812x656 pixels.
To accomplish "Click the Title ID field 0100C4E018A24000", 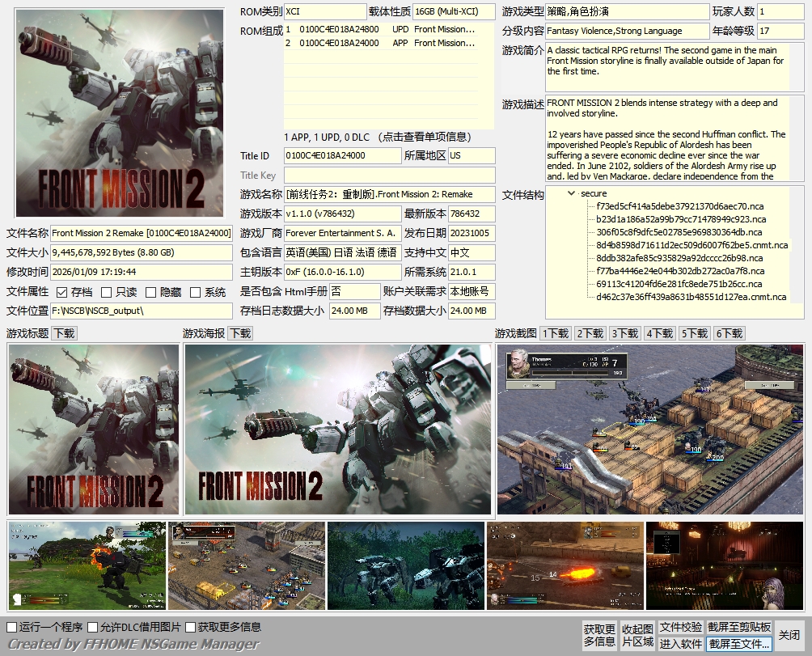I will pos(342,156).
